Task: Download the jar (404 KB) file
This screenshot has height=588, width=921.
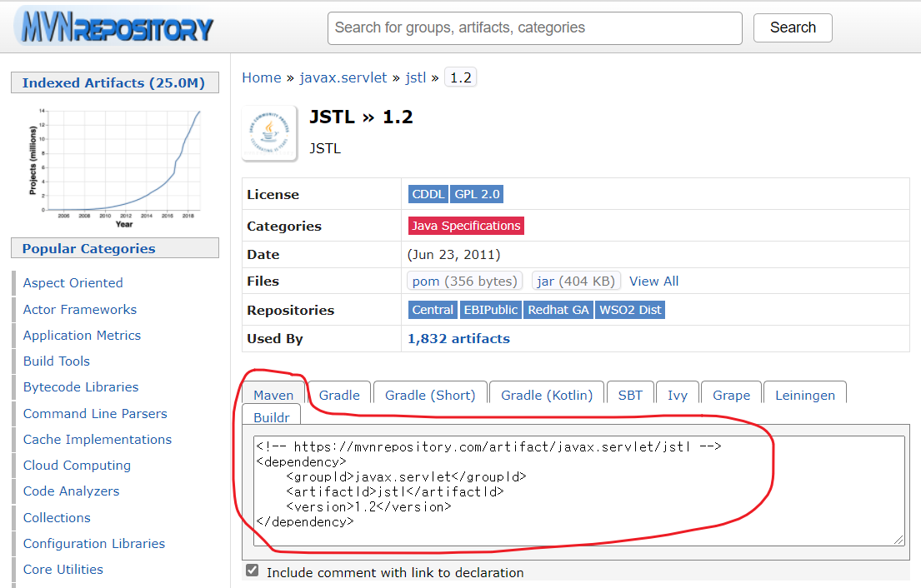Action: pos(576,281)
